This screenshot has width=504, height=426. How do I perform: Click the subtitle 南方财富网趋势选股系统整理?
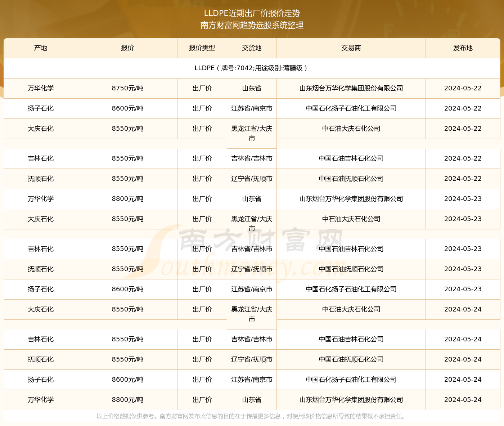pyautogui.click(x=252, y=25)
